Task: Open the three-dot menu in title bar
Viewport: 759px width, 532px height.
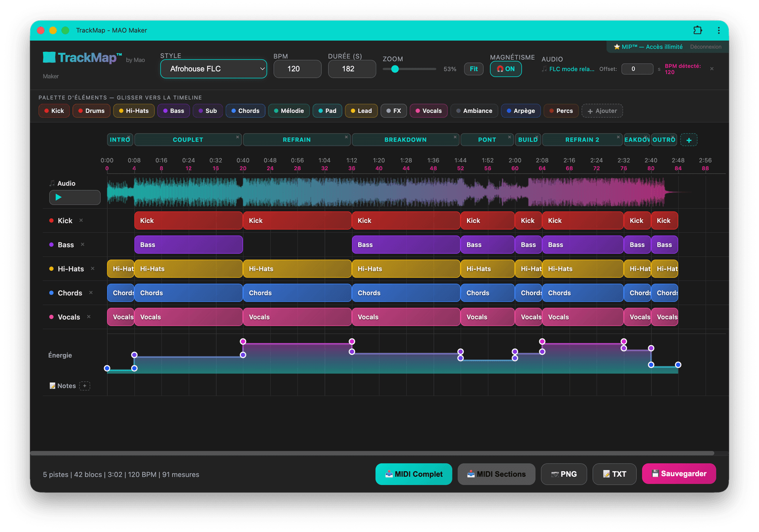Action: point(719,30)
